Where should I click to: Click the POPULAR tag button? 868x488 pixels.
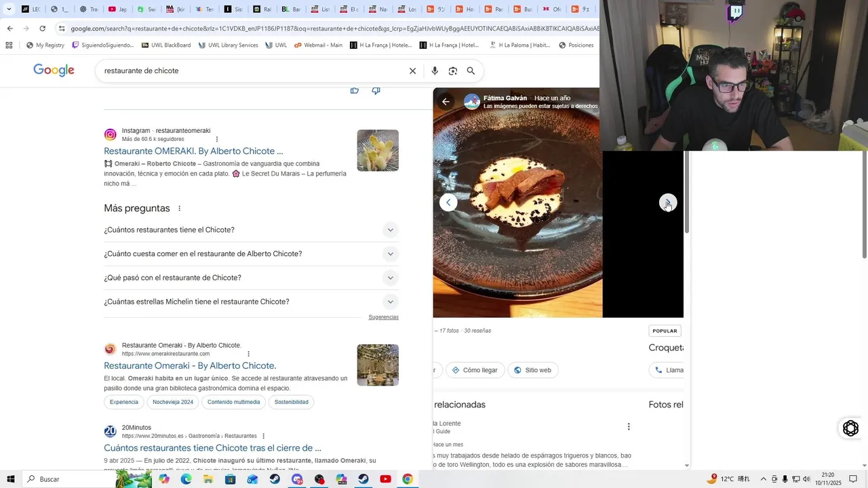point(665,331)
